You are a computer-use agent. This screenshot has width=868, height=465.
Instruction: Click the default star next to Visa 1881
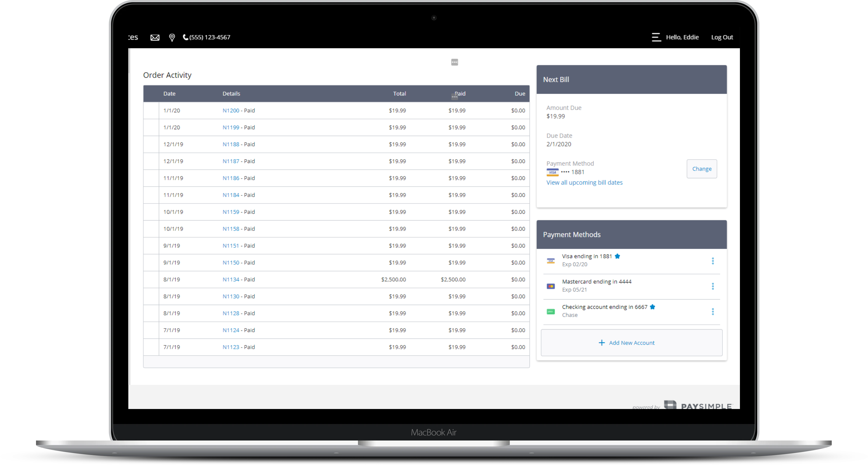click(617, 256)
